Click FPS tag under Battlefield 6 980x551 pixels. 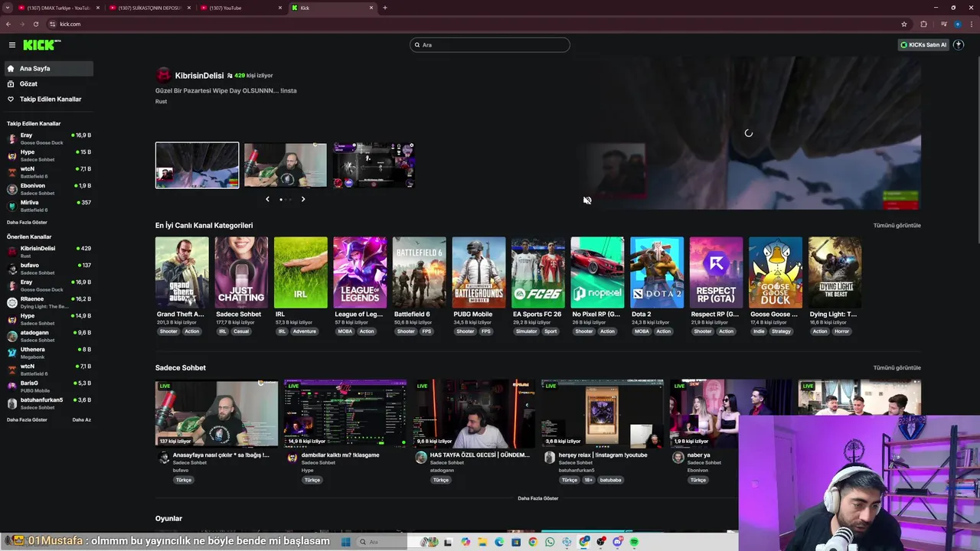tap(426, 331)
